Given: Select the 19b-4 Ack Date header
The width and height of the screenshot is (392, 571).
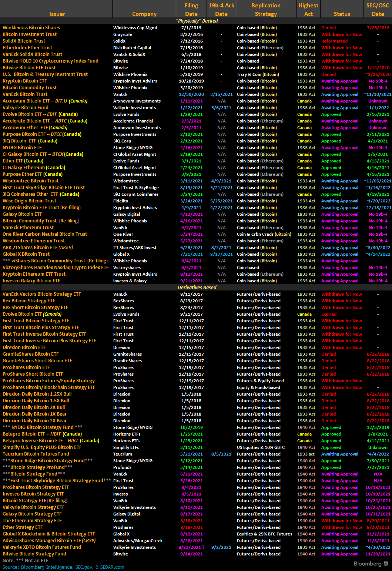Looking at the screenshot, I should (x=221, y=10).
